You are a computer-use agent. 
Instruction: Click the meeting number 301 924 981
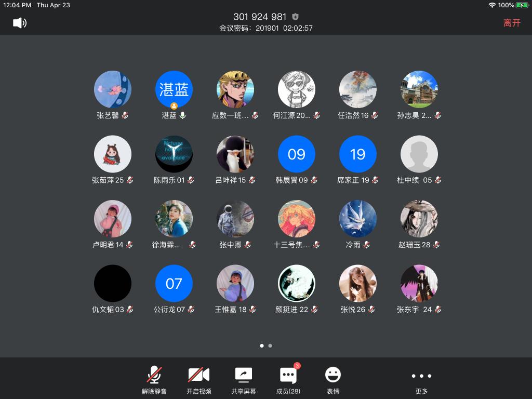[260, 17]
